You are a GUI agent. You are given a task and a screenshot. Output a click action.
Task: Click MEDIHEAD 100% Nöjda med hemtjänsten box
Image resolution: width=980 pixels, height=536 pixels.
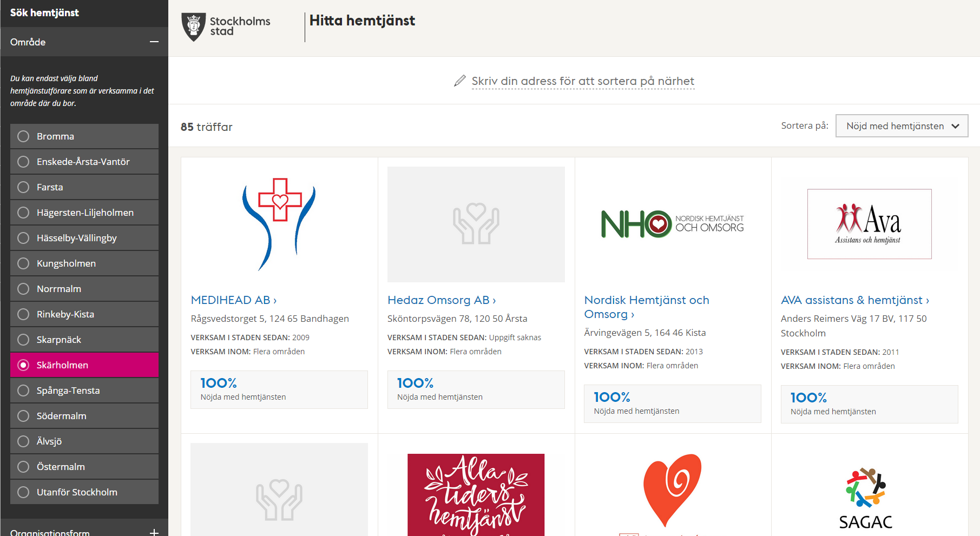tap(279, 389)
